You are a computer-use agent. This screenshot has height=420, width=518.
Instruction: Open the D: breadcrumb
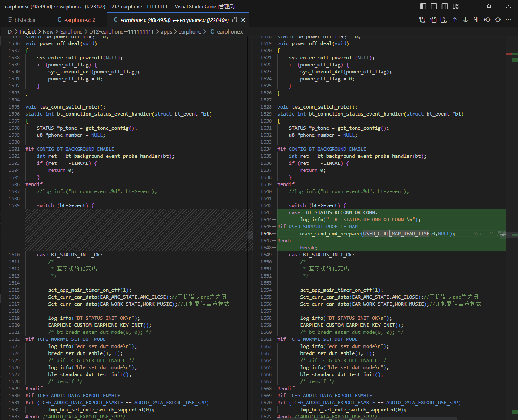click(x=10, y=31)
